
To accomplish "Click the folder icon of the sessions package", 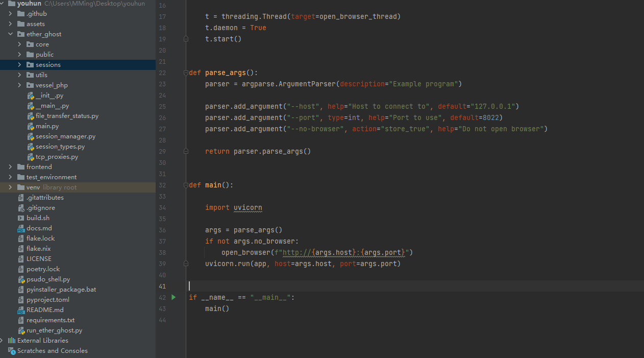I will [30, 65].
